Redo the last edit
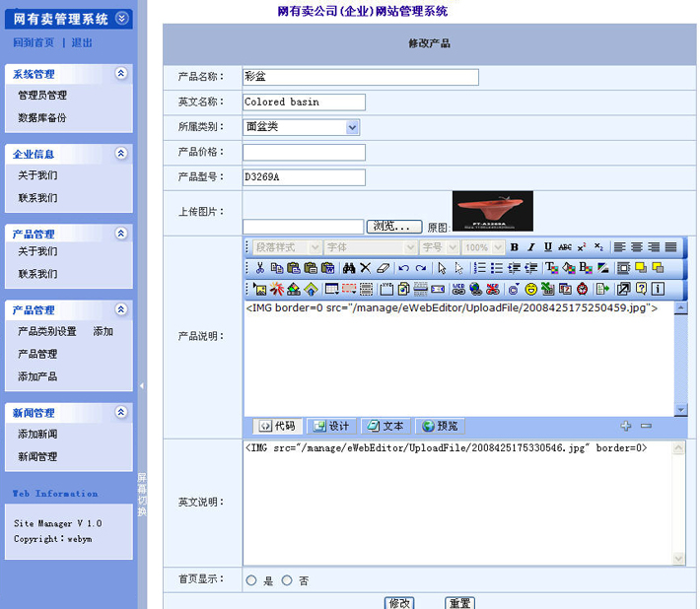The height and width of the screenshot is (609, 700). 421,268
